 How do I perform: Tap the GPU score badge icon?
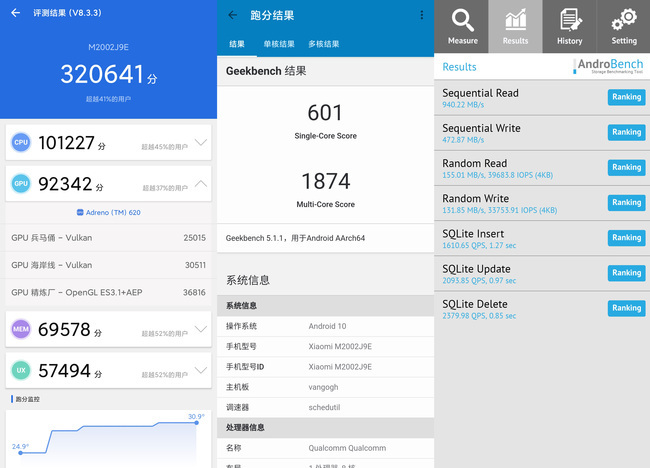(x=21, y=184)
